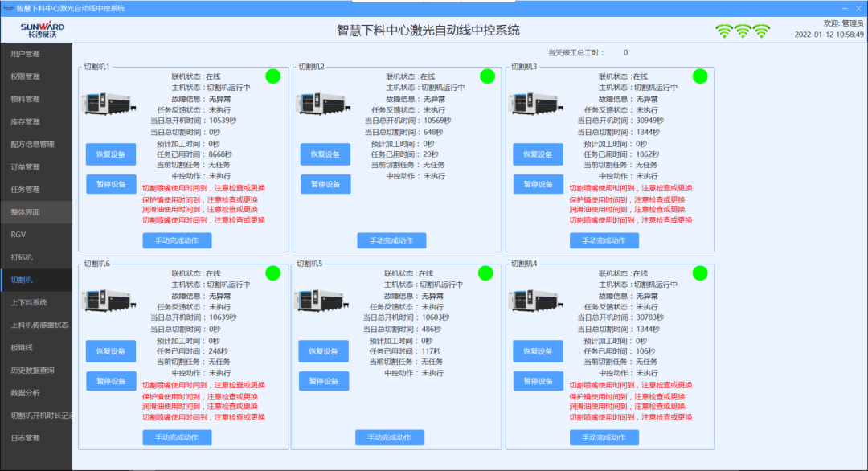868x471 pixels.
Task: Click 手动完成动作 for 切割机2
Action: click(x=391, y=241)
